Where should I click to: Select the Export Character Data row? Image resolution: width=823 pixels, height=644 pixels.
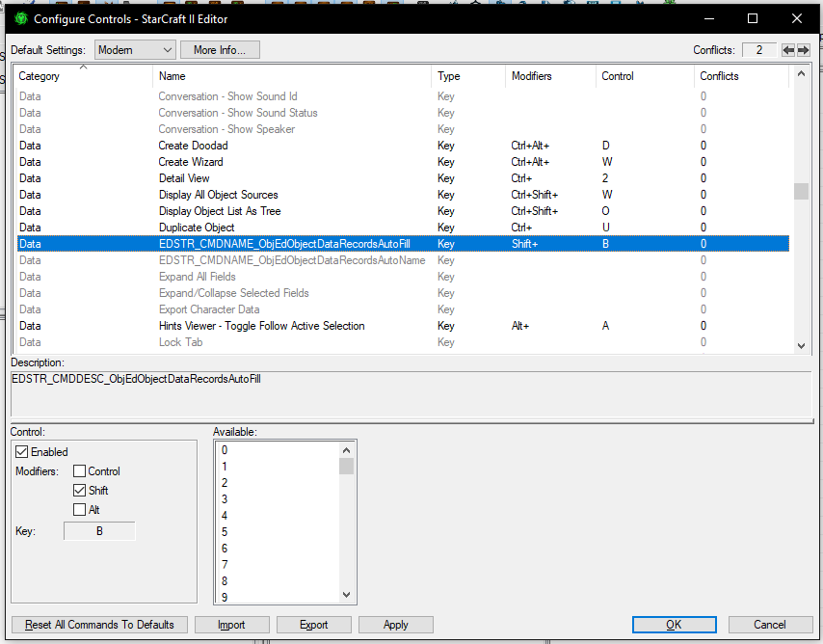coord(403,309)
